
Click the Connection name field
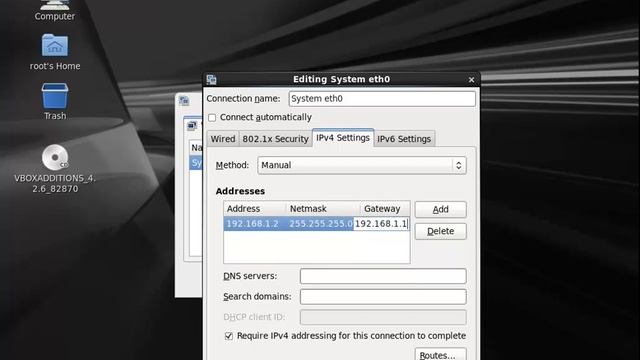[382, 99]
